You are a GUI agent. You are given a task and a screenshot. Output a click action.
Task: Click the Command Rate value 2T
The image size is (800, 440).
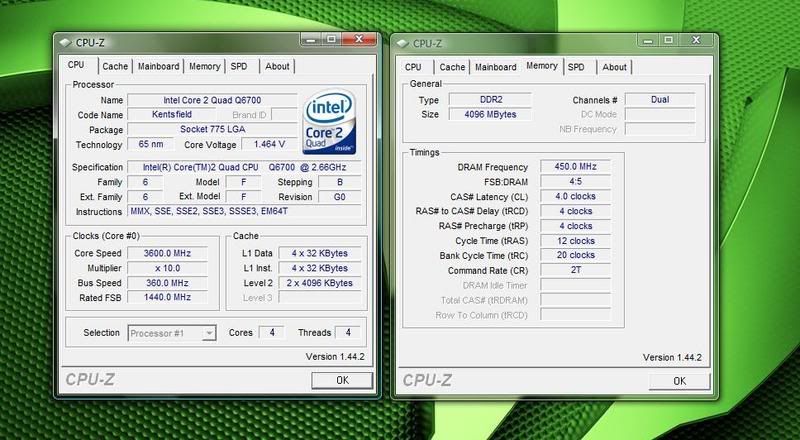(575, 270)
